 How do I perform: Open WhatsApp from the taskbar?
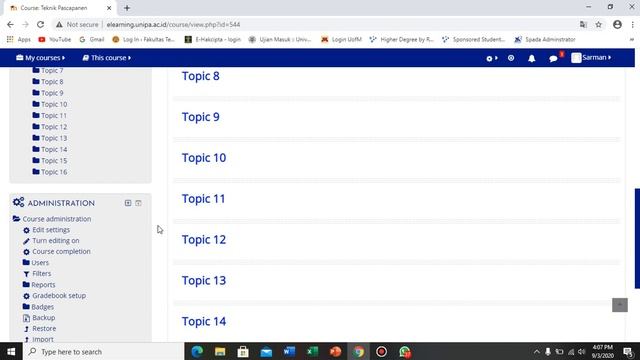[x=404, y=351]
